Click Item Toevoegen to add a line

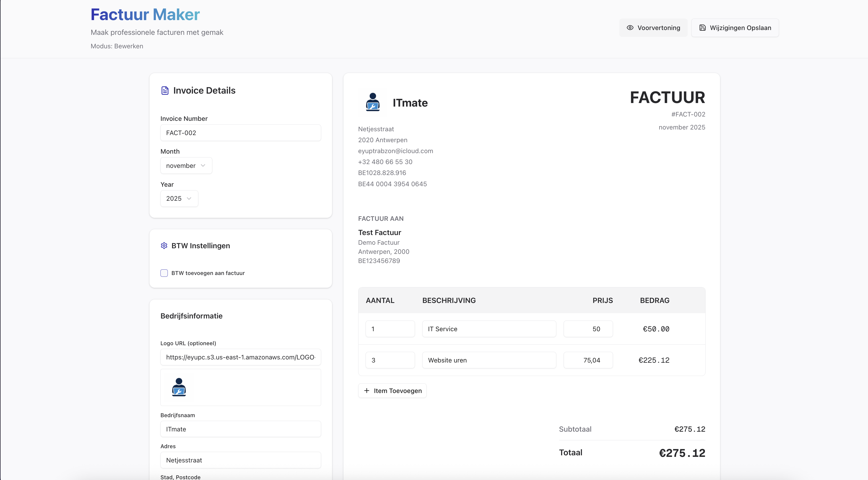coord(392,391)
